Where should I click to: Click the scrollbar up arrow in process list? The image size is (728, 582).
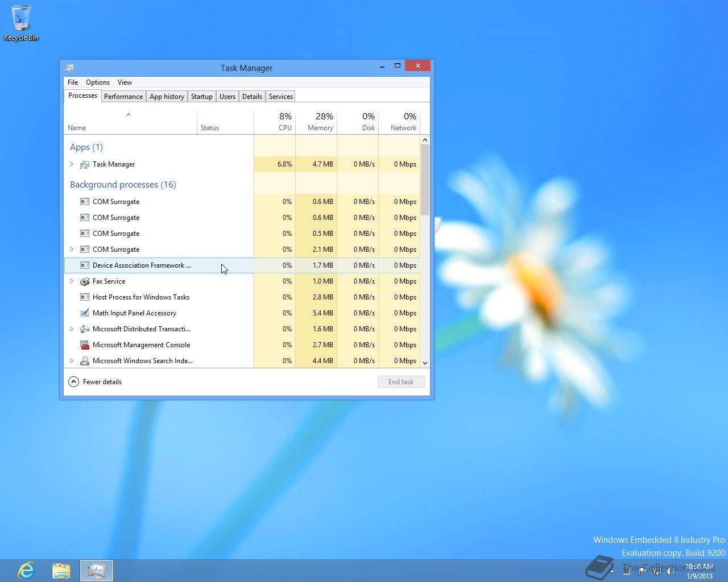[x=425, y=140]
